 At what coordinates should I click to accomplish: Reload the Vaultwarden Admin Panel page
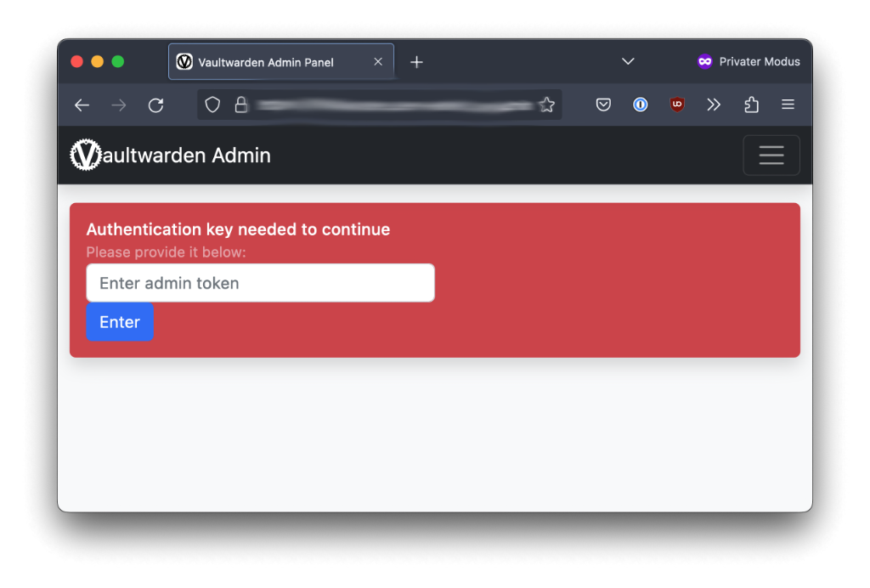point(155,105)
